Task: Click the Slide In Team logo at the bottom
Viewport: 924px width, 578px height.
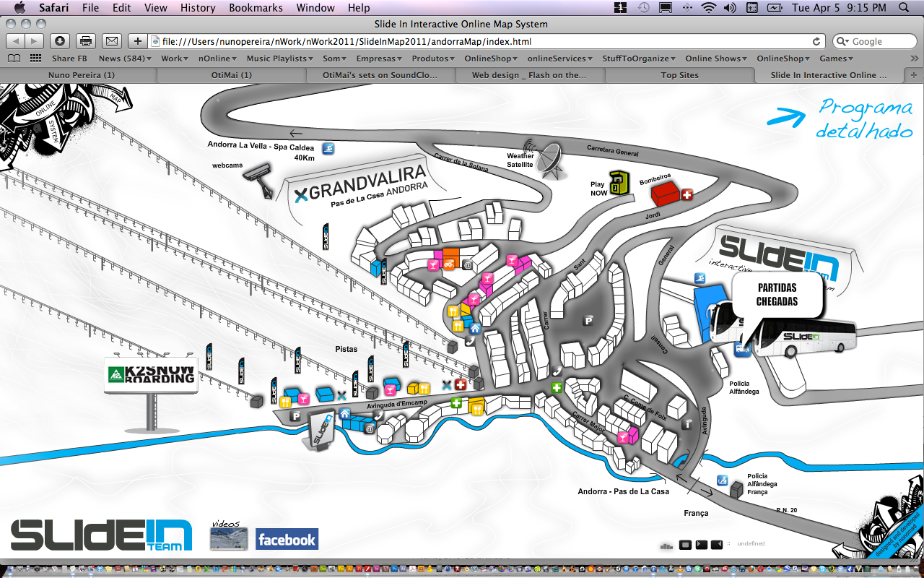Action: pos(101,535)
